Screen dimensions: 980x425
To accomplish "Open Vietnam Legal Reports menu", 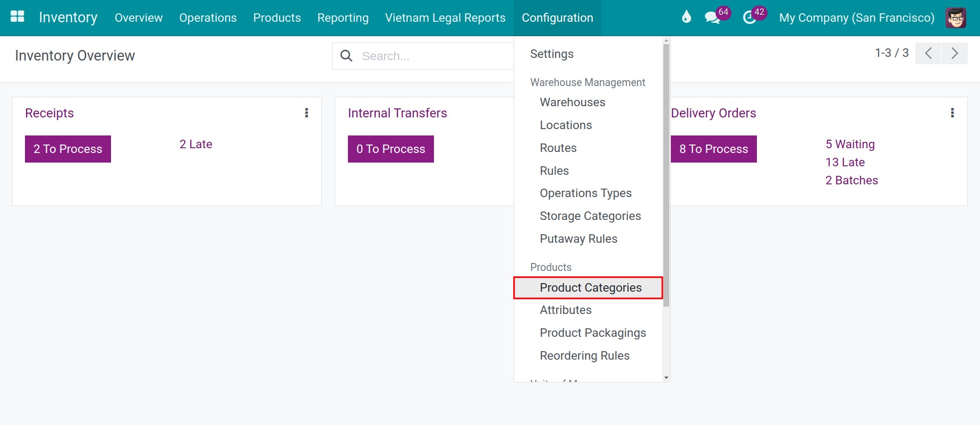I will (x=445, y=18).
